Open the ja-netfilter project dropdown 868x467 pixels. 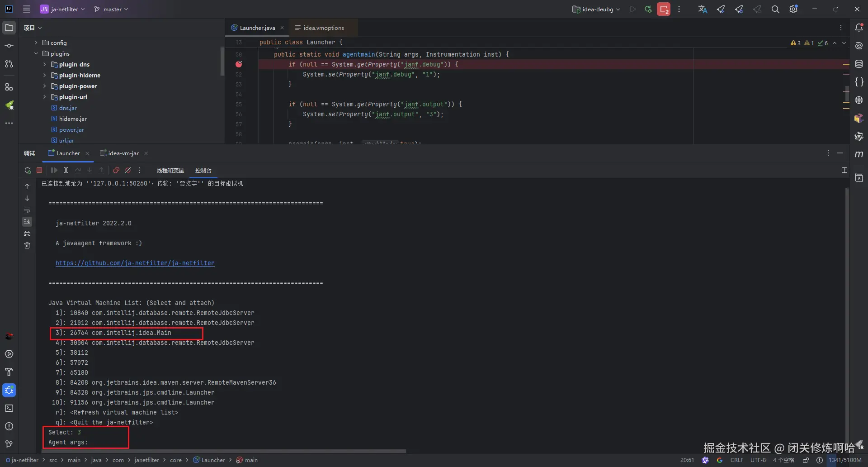point(62,9)
